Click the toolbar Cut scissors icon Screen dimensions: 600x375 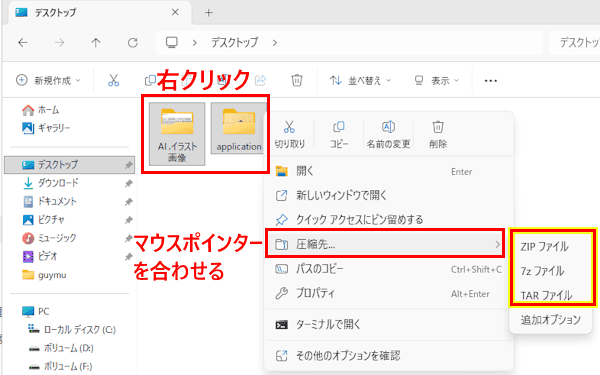113,80
